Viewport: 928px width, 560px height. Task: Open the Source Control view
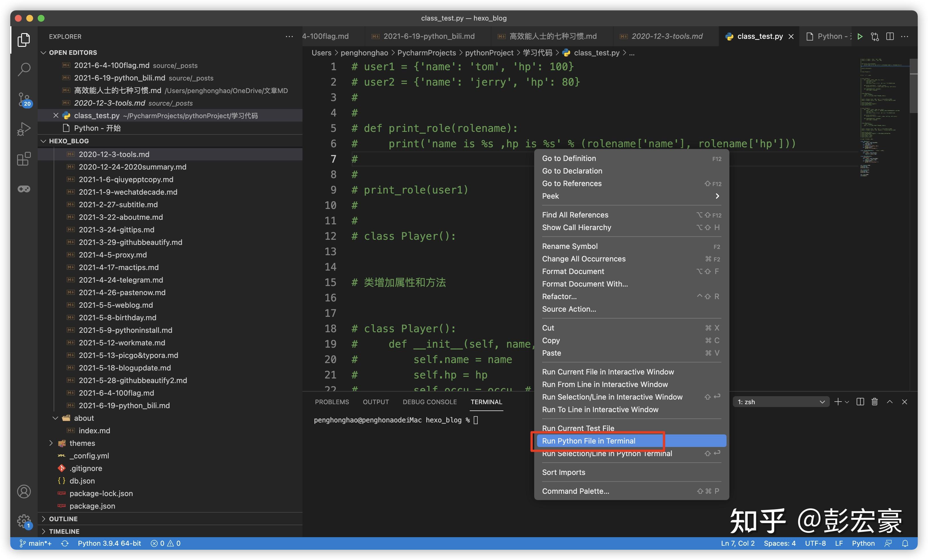pyautogui.click(x=23, y=99)
